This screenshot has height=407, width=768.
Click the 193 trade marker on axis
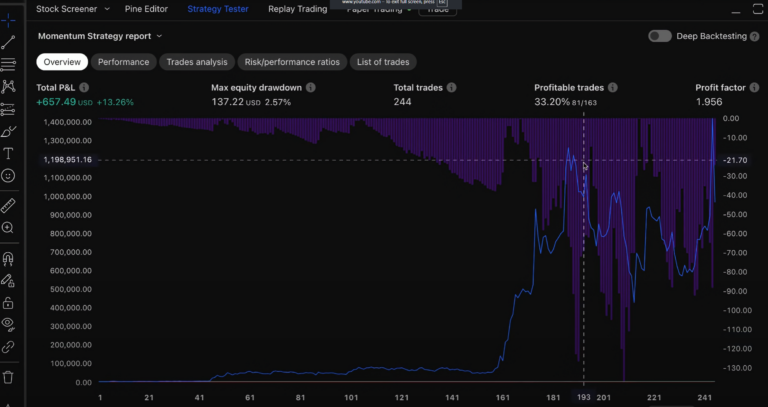[583, 398]
